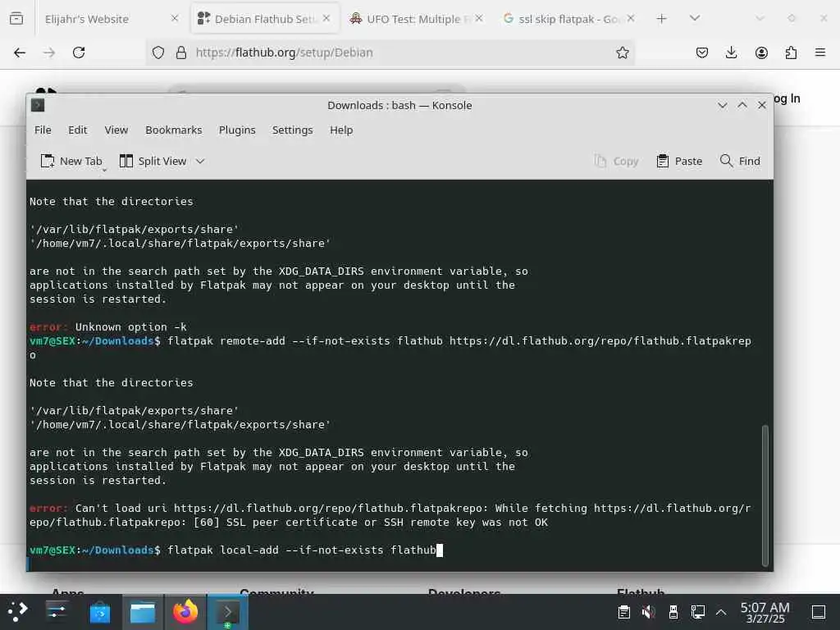Open the Firefox downloads panel
This screenshot has width=840, height=630.
731,52
